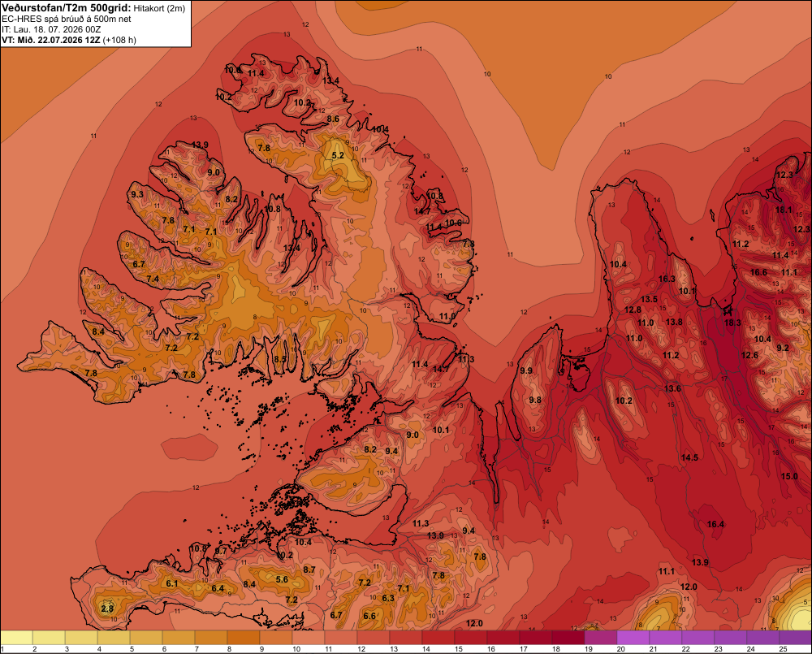The image size is (812, 654).
Task: Click the '13.5' temperature value
Action: point(649,299)
